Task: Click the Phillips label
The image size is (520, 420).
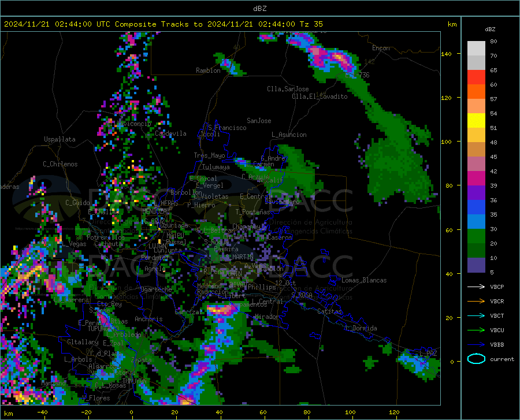Action: click(x=261, y=287)
